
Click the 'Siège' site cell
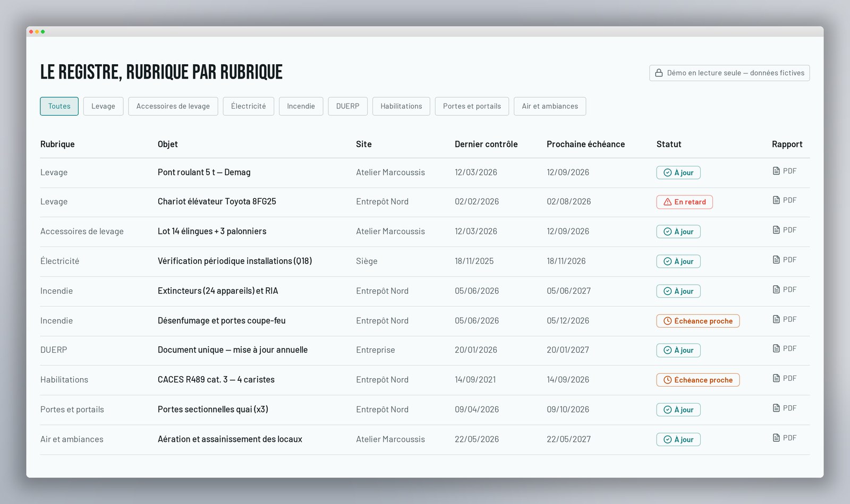(x=367, y=261)
